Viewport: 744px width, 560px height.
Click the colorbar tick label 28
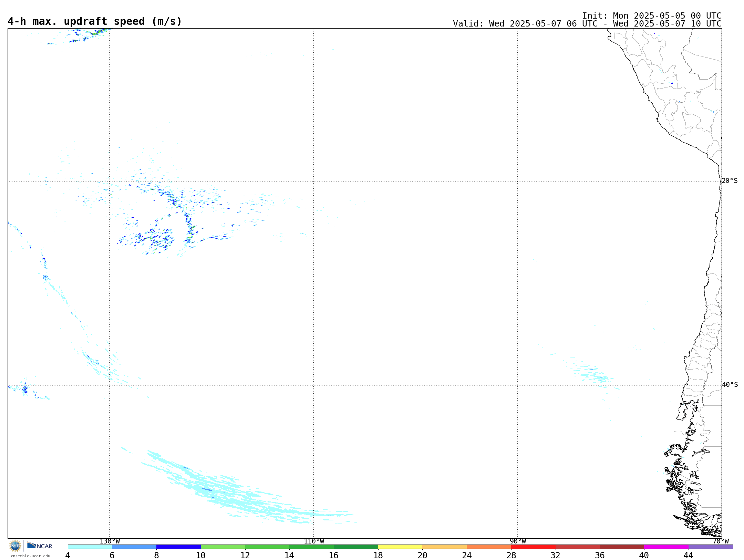point(511,556)
